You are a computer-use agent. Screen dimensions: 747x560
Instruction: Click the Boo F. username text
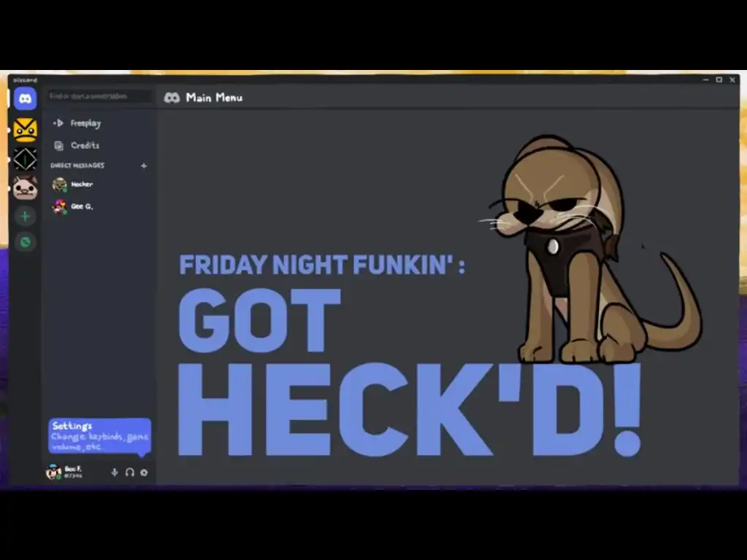coord(73,469)
